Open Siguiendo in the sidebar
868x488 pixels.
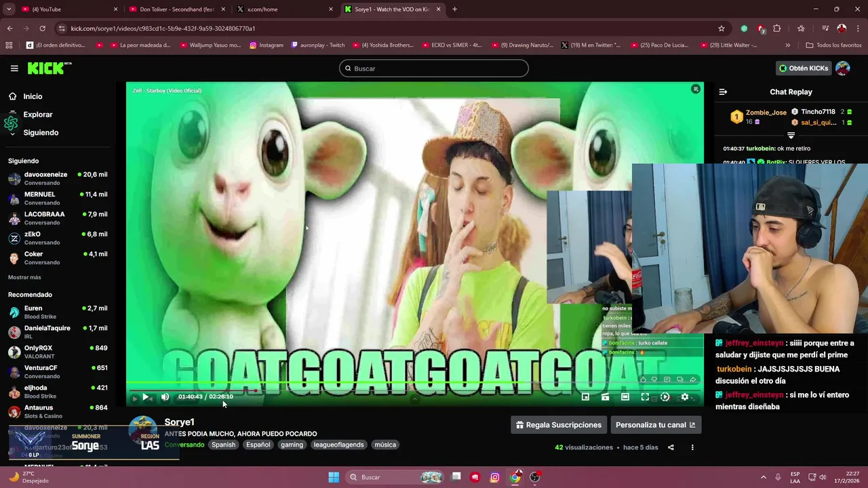coord(41,133)
